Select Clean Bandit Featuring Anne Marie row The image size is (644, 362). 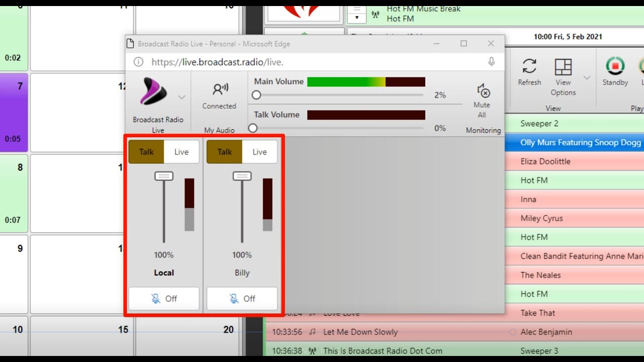pos(575,256)
